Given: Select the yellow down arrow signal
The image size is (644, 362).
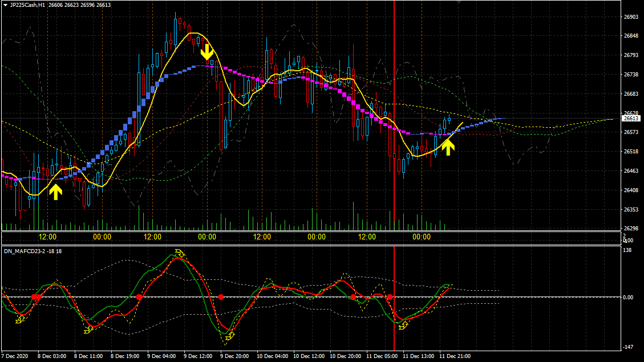Looking at the screenshot, I should [x=207, y=52].
